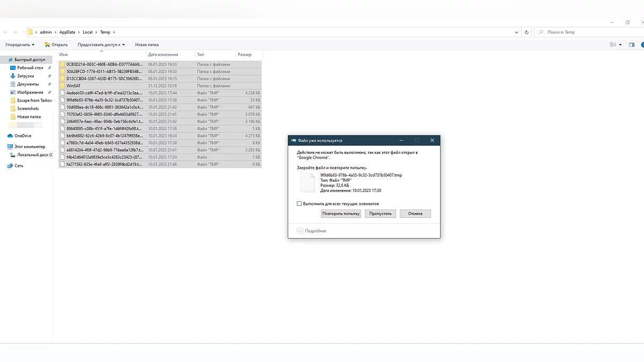Tick 'Выполнить для всех текущих элементов' checkbox
The width and height of the screenshot is (644, 362).
(x=299, y=204)
